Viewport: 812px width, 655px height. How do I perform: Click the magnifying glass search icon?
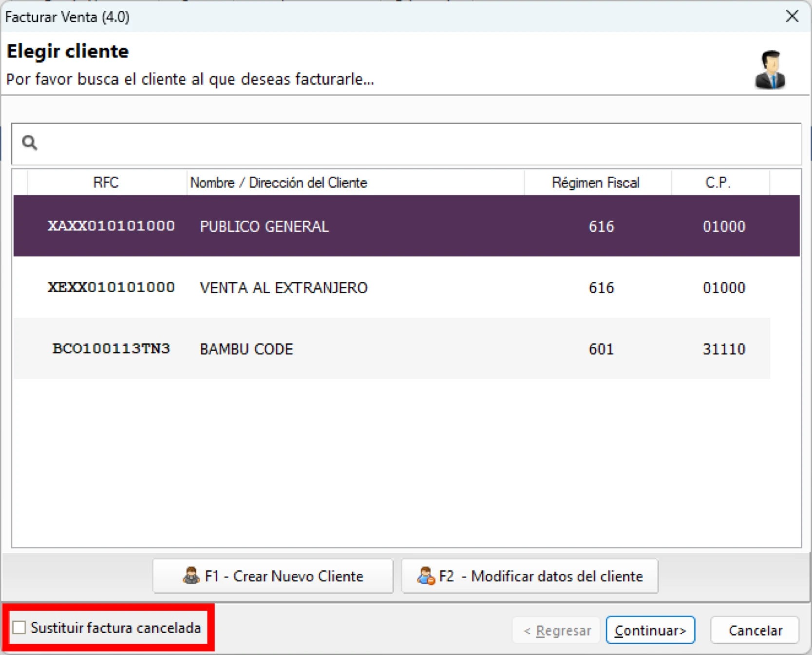click(x=30, y=143)
